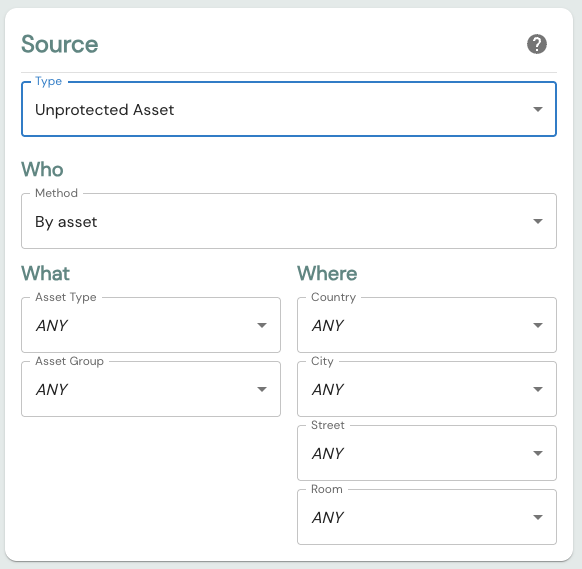Image resolution: width=582 pixels, height=569 pixels.
Task: Click the What section heading
Action: [x=45, y=273]
